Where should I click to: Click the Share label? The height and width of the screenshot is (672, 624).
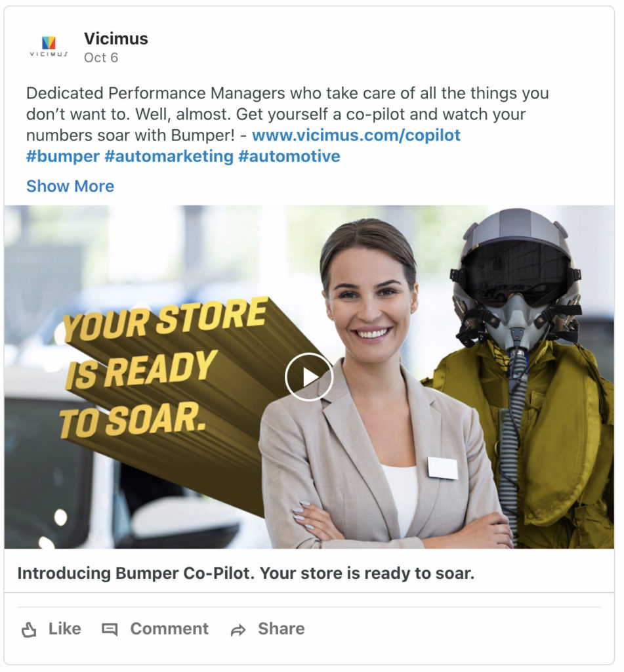[x=281, y=629]
